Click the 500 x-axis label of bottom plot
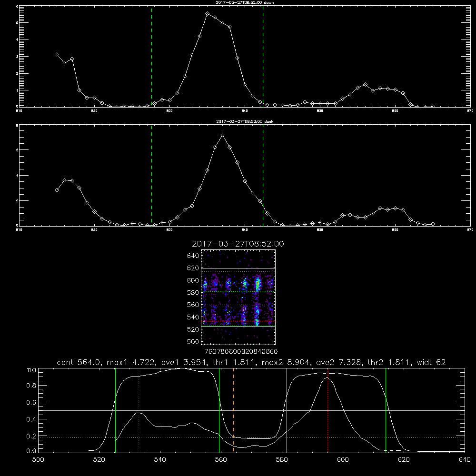476x476 pixels. (38, 460)
